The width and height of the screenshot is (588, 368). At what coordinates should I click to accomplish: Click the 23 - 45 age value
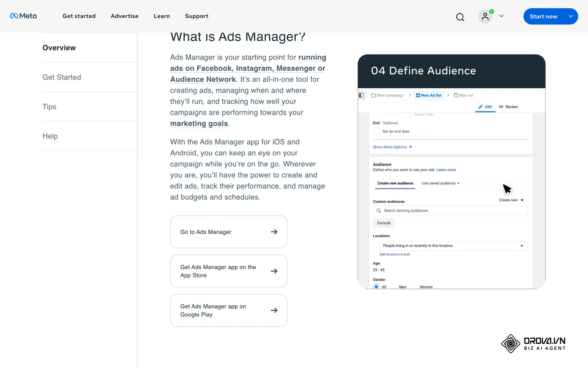point(379,270)
